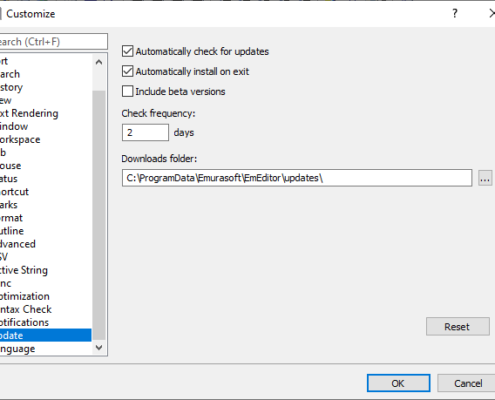Click the Reset button

tap(458, 326)
